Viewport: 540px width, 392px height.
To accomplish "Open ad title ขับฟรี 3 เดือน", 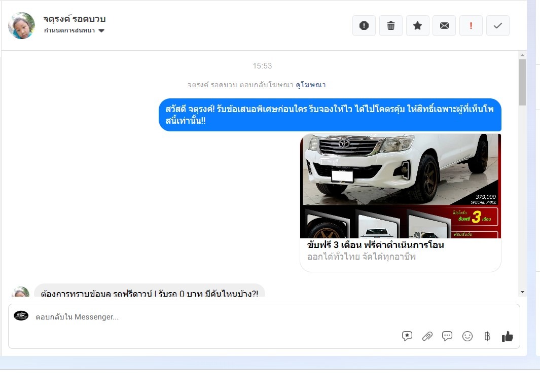I will click(x=375, y=245).
